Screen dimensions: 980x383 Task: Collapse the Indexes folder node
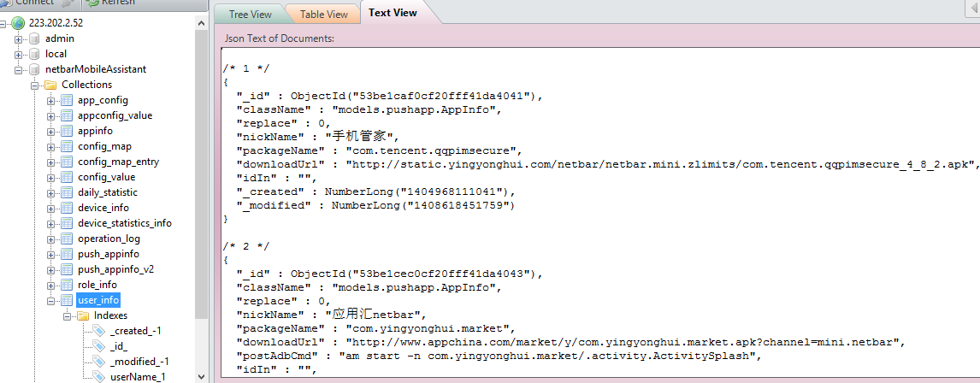(67, 316)
